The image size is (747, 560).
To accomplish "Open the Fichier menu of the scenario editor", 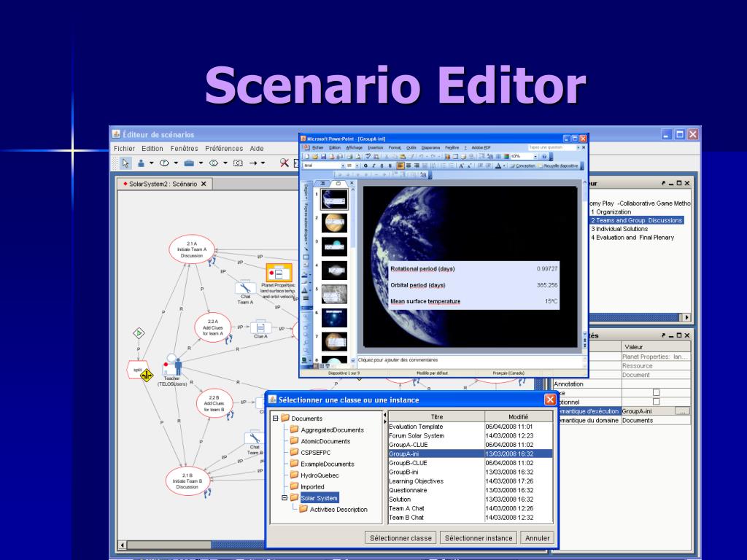I will coord(124,149).
